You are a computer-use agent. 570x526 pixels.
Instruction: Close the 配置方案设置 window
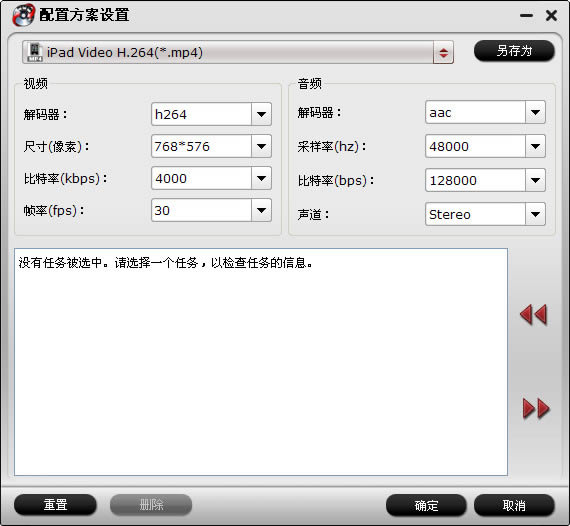[x=551, y=16]
